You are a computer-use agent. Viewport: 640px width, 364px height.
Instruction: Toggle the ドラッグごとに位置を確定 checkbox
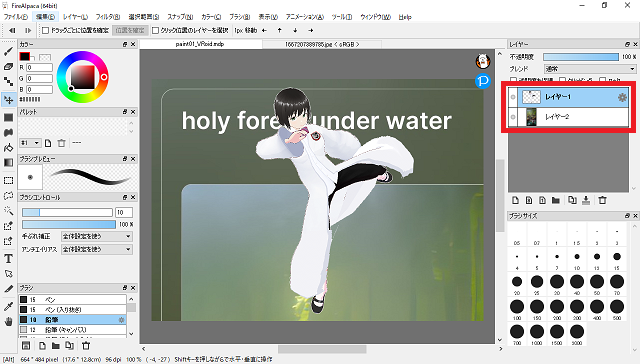click(46, 30)
